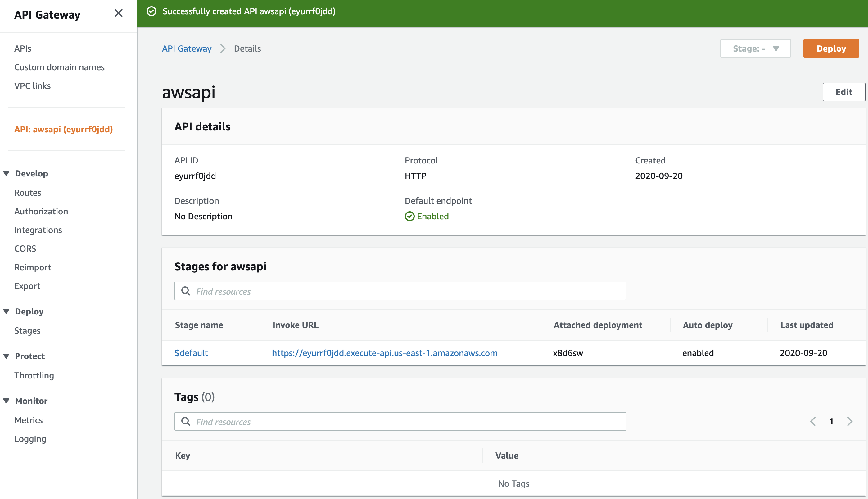This screenshot has height=499, width=868.
Task: Click the Edit button for awsapi
Action: pyautogui.click(x=843, y=92)
